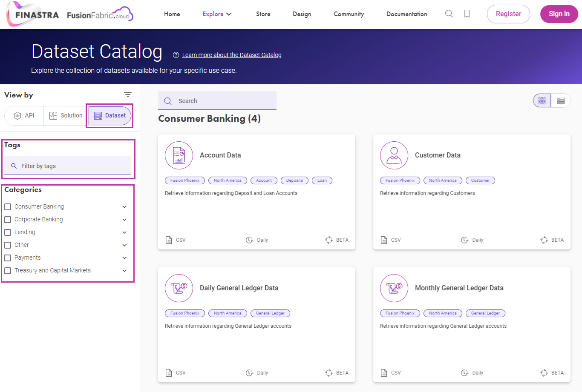Select the Dataset view tab
This screenshot has height=392, width=582.
tap(110, 116)
